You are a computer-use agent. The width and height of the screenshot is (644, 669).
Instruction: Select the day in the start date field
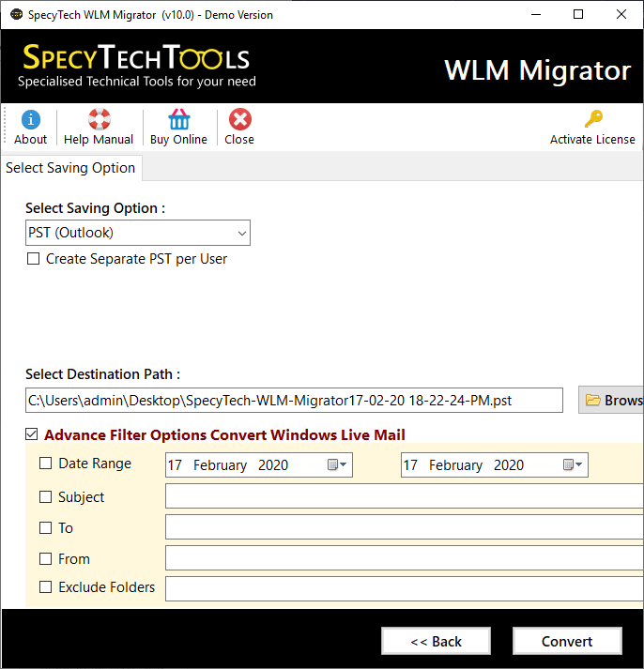(175, 465)
